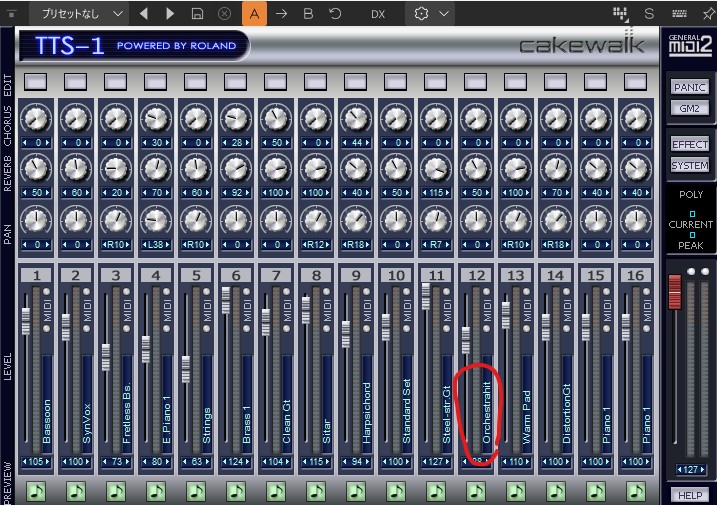Click the channel 3 preview note button
The height and width of the screenshot is (505, 717).
click(116, 492)
